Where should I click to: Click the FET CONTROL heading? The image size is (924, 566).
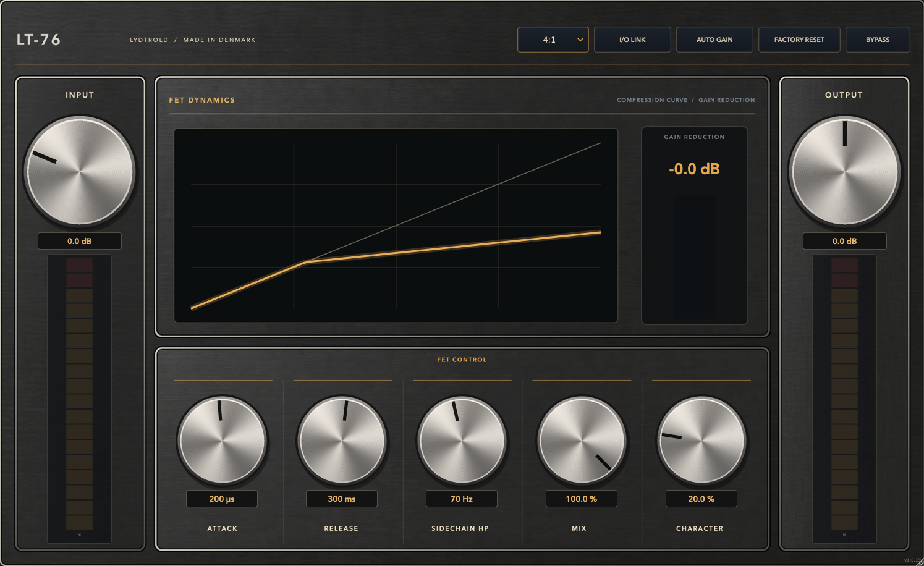click(462, 360)
